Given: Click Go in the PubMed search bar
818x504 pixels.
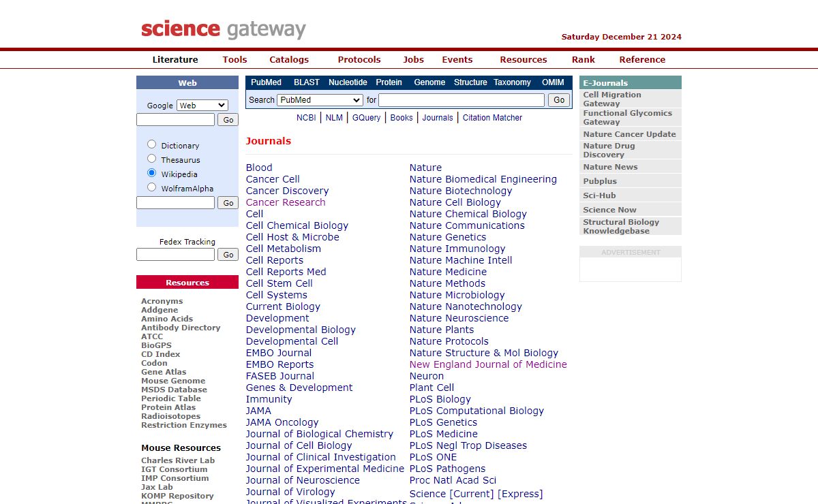Looking at the screenshot, I should [x=559, y=99].
